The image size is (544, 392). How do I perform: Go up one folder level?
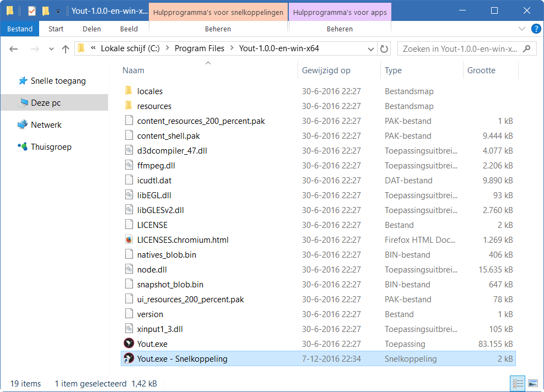coord(65,49)
